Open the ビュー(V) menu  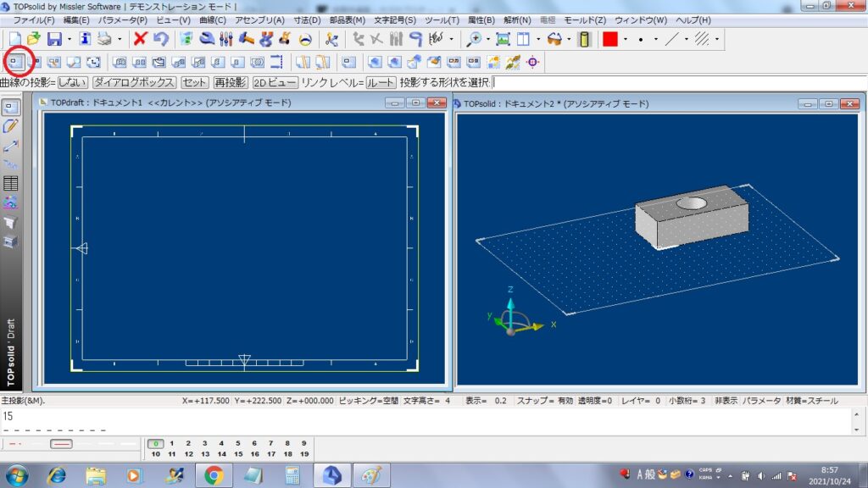173,20
